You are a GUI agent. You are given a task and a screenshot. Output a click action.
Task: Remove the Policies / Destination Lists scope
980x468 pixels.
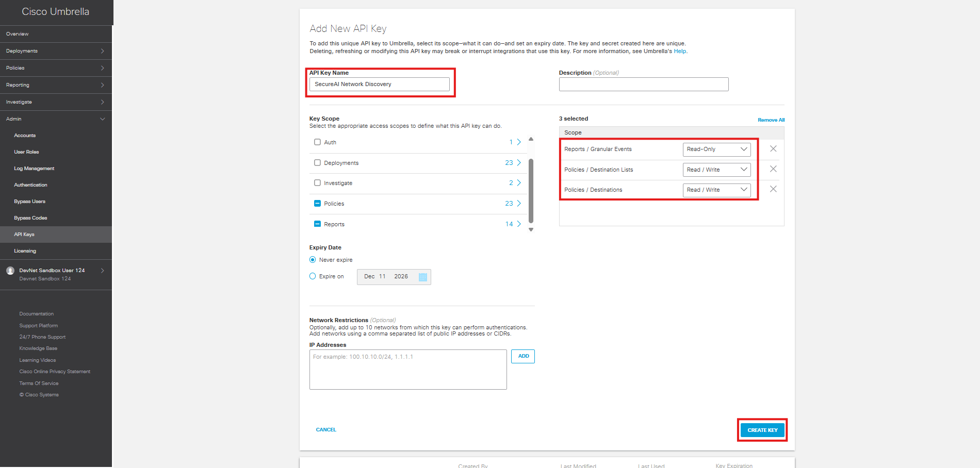773,169
